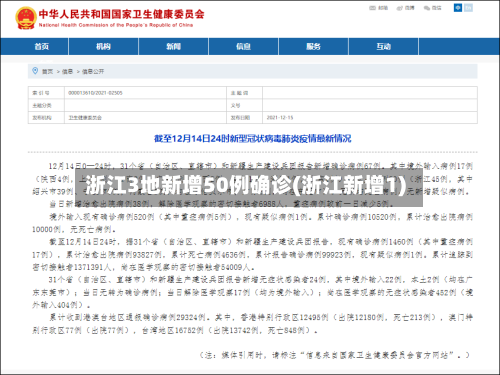Click the paragraph beginning 境外输入现有确诊病例520例
Screen dimensions: 500x375
tap(252, 223)
